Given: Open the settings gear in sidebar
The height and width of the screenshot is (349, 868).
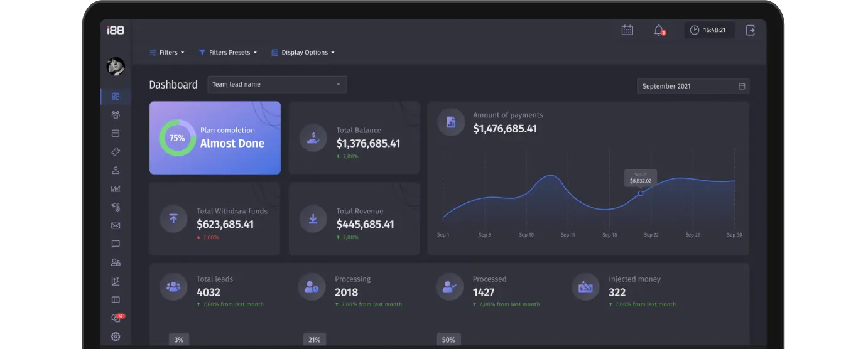Looking at the screenshot, I should pos(116,336).
